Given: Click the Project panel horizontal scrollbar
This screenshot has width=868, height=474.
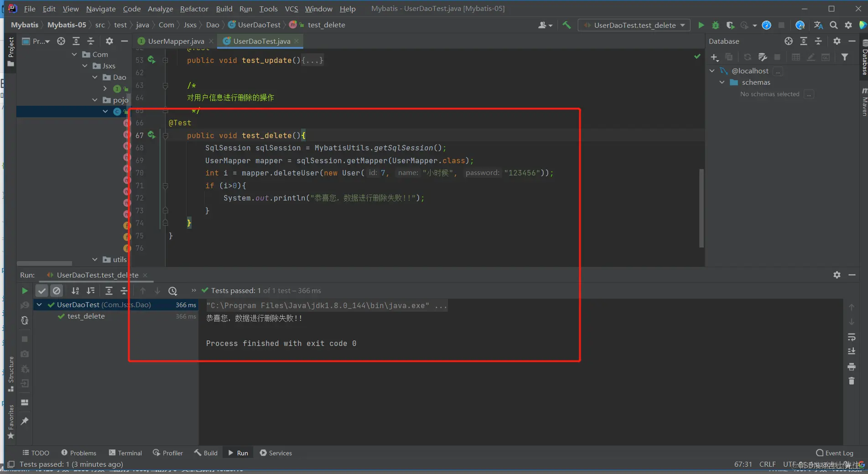Looking at the screenshot, I should [x=44, y=263].
